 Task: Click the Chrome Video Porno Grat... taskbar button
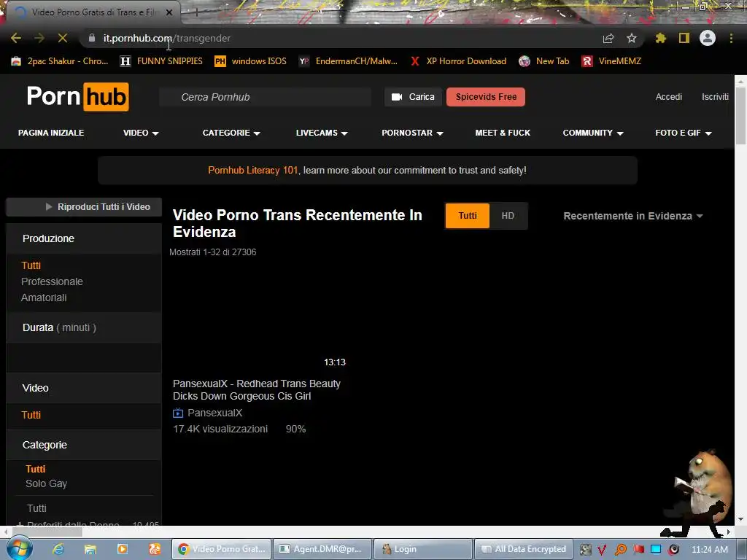222,549
